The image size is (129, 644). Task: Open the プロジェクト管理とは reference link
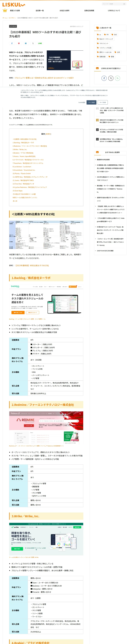point(44,78)
